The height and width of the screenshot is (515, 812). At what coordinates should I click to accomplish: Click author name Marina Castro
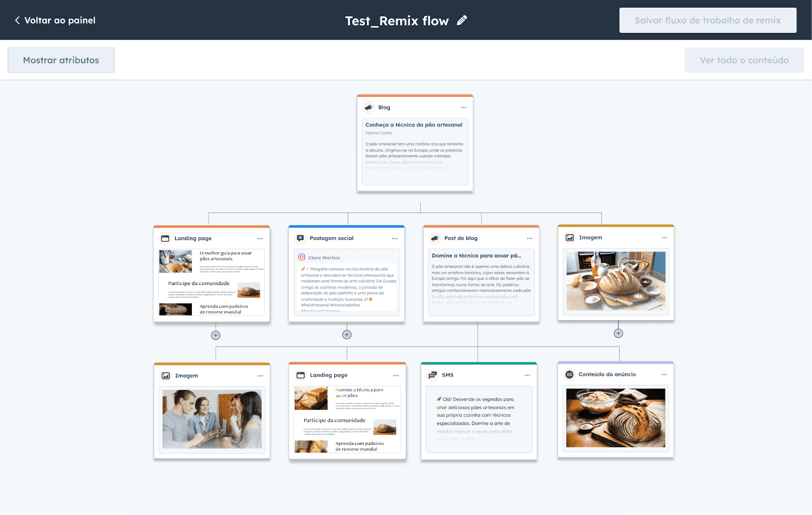(x=379, y=133)
